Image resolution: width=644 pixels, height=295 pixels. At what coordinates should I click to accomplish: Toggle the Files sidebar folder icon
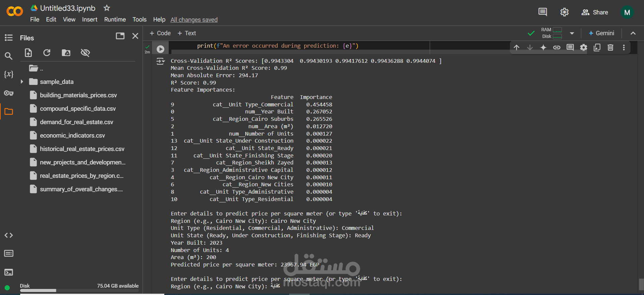9,111
